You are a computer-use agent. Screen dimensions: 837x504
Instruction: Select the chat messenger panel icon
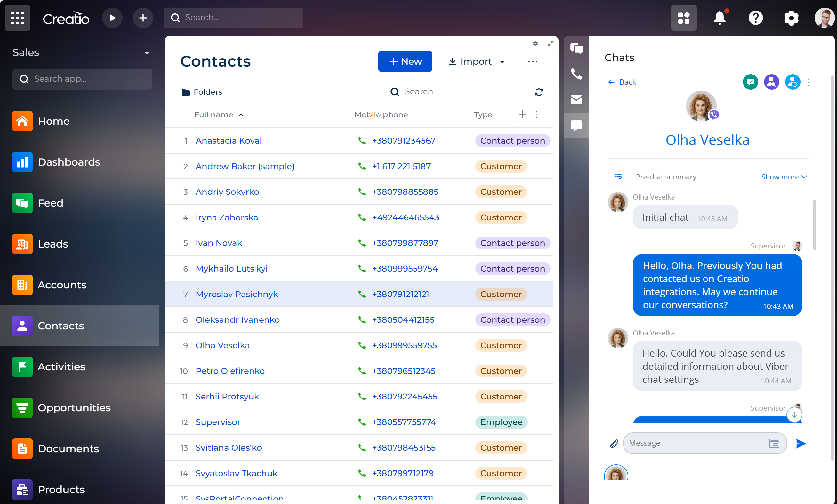(x=576, y=125)
